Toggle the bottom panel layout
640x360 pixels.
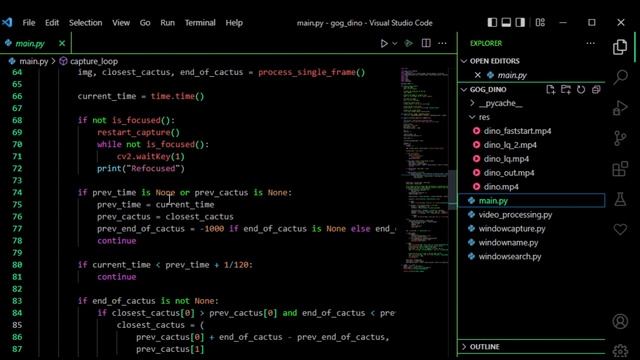506,22
